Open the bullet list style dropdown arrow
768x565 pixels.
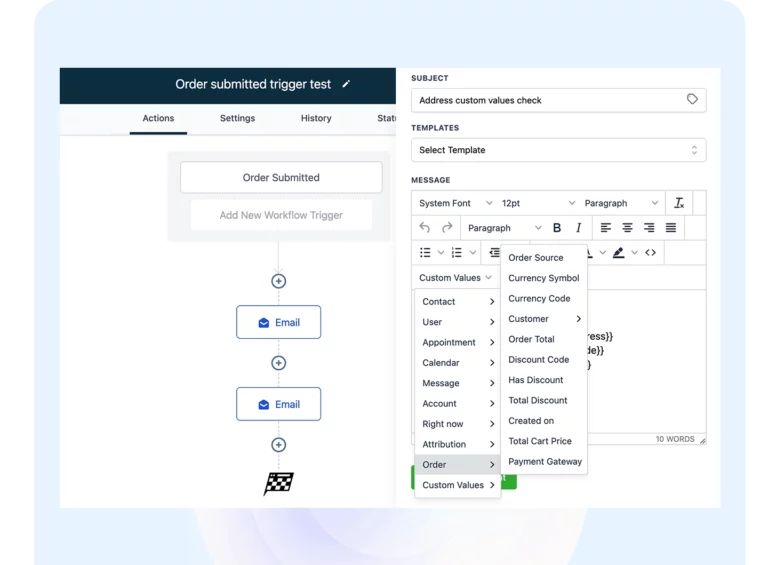[441, 253]
